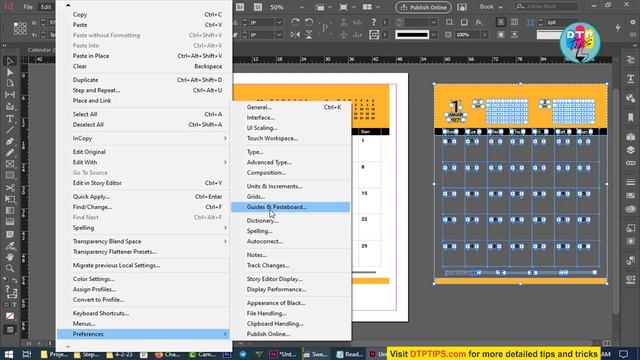Choose Interface preferences entry
Image resolution: width=640 pixels, height=360 pixels.
(291, 118)
